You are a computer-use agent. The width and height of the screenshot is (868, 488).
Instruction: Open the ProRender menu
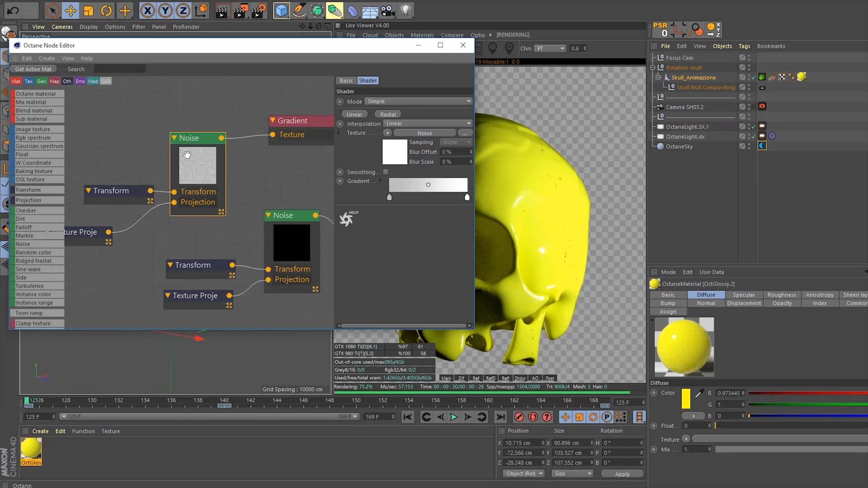coord(186,27)
